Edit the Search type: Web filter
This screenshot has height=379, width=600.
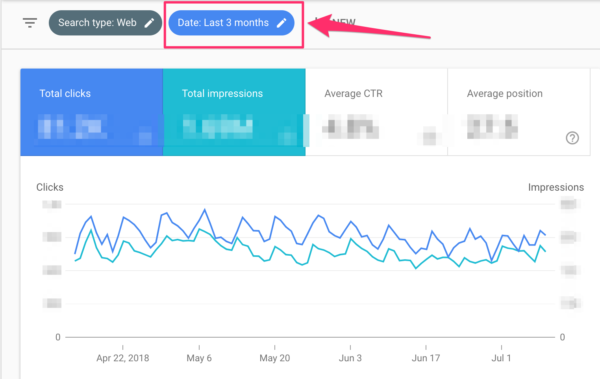click(x=105, y=23)
